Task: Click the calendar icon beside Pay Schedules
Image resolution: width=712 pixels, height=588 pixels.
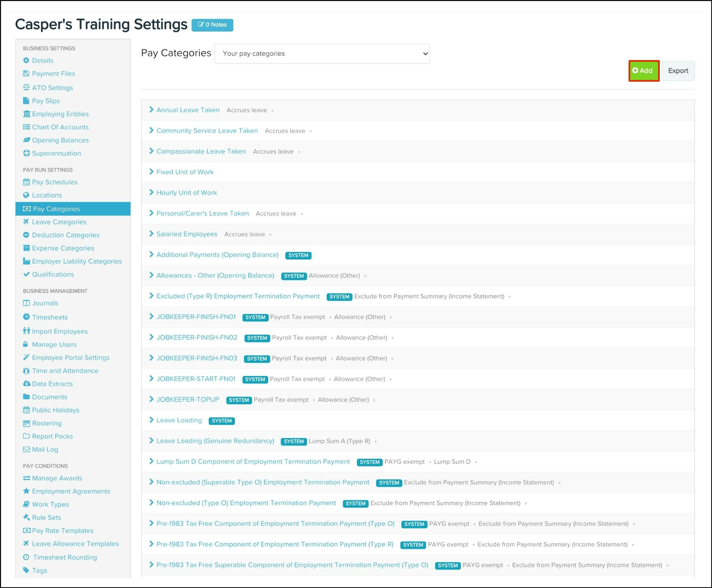Action: tap(26, 182)
